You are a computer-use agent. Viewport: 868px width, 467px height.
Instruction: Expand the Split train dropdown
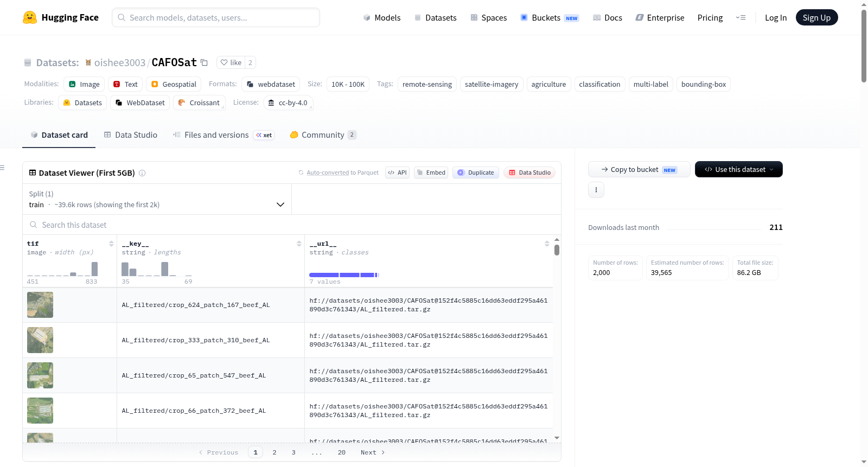157,199
